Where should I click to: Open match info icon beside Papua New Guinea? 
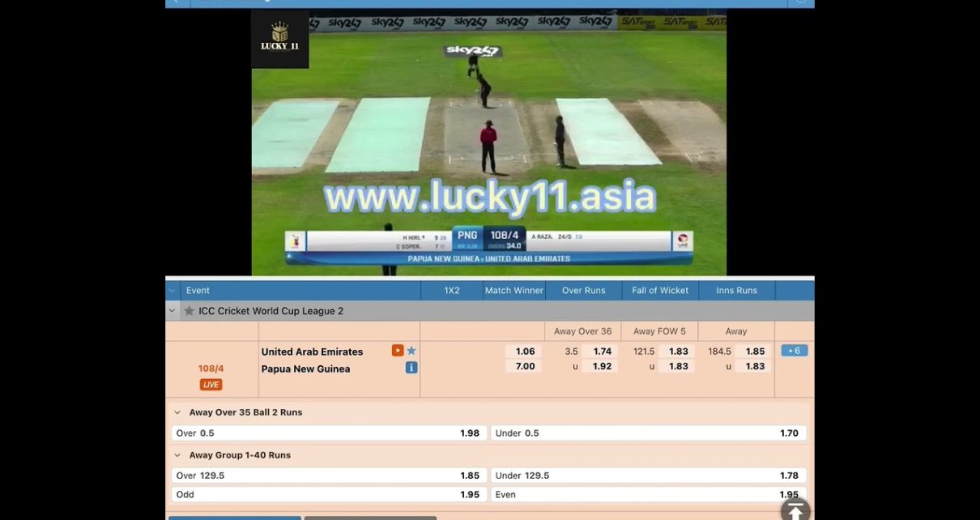click(411, 368)
